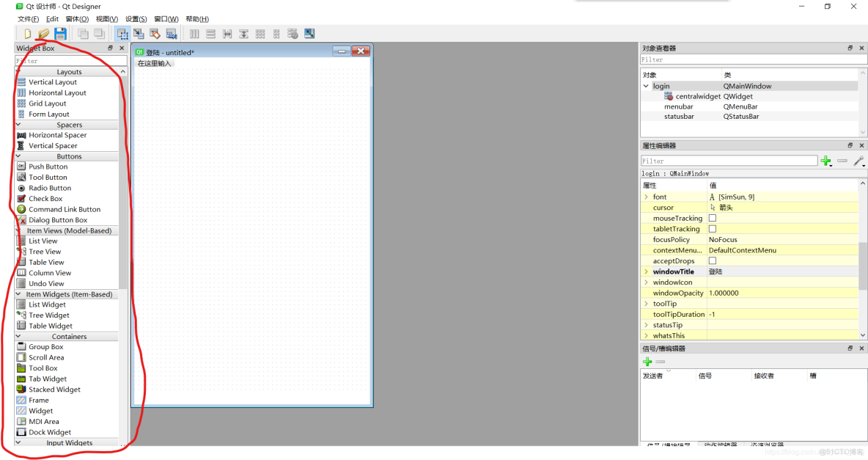
Task: Collapse the Buttons category
Action: [x=18, y=156]
